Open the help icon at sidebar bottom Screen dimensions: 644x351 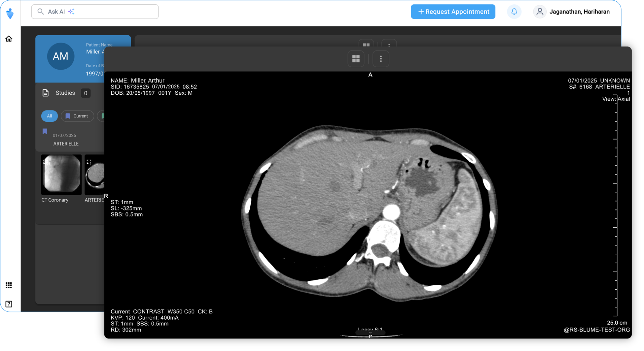pyautogui.click(x=9, y=304)
